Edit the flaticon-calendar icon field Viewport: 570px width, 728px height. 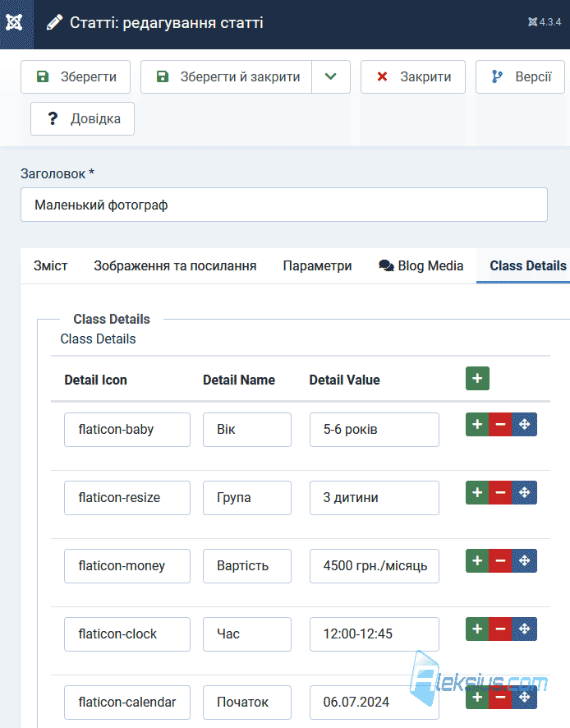(127, 703)
